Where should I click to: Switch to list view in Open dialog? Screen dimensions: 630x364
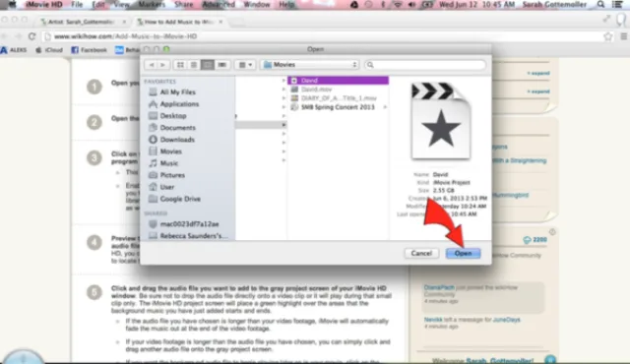tap(194, 65)
